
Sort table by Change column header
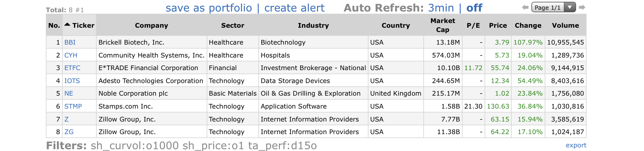pos(528,25)
